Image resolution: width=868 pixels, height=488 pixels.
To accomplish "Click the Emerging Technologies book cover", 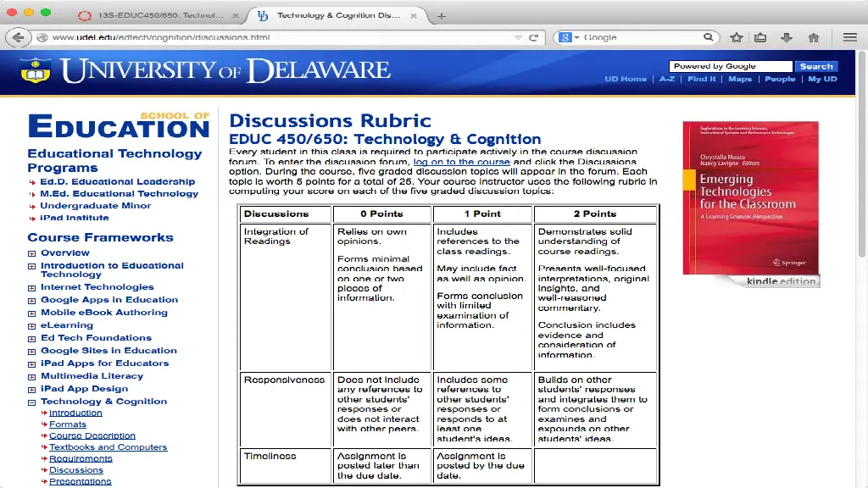I will coord(750,198).
